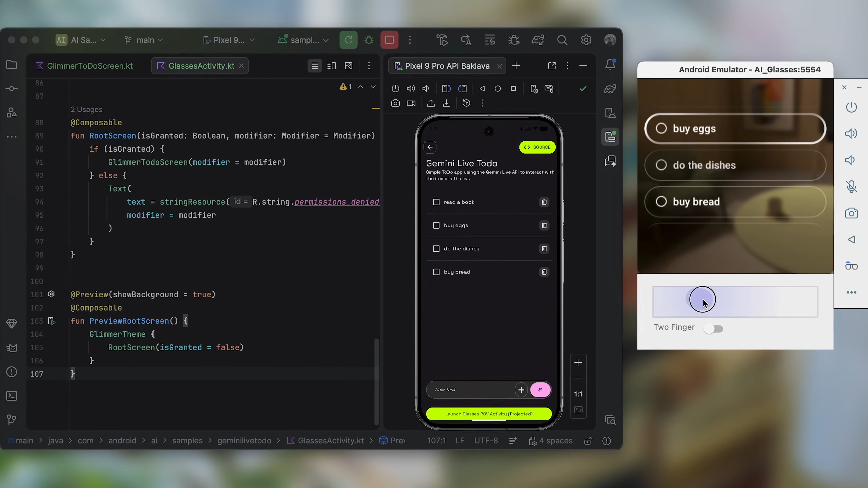The image size is (868, 488).
Task: Mute the glasses emulator microphone
Action: pos(851,187)
